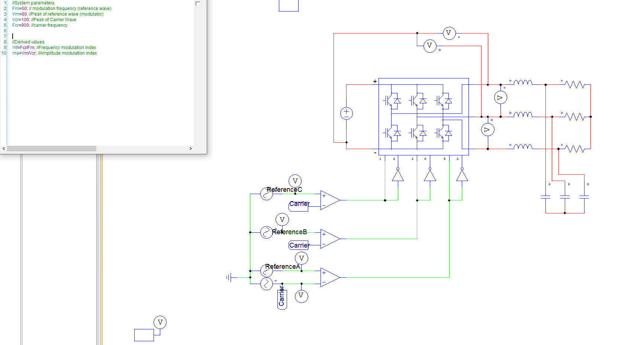Click the Carrier label near ReferenceB comparator
Viewport: 644px width, 345px height.
click(x=299, y=245)
